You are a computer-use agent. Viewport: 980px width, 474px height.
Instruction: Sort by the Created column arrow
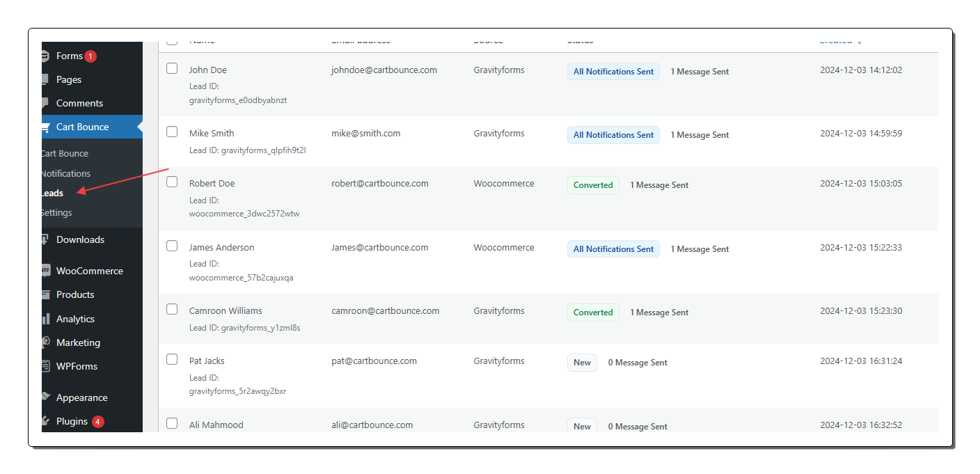(x=860, y=42)
